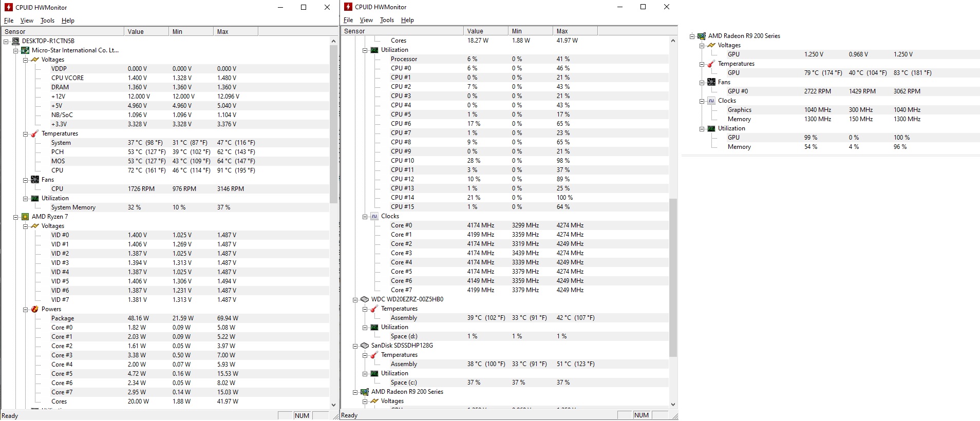
Task: Click GPU Fans icon in right panel
Action: coord(711,82)
